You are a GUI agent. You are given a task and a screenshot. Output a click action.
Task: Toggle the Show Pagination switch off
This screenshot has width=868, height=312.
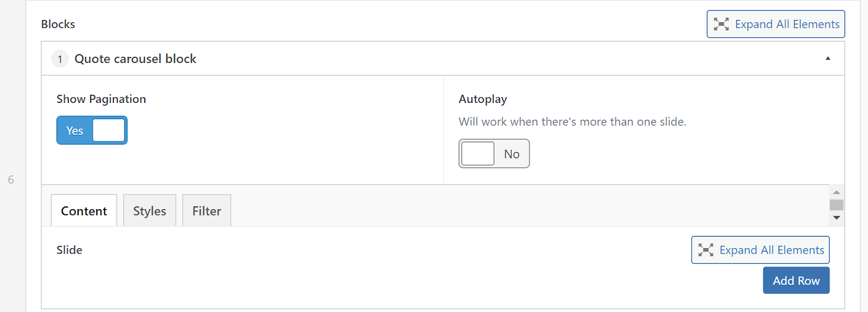92,130
